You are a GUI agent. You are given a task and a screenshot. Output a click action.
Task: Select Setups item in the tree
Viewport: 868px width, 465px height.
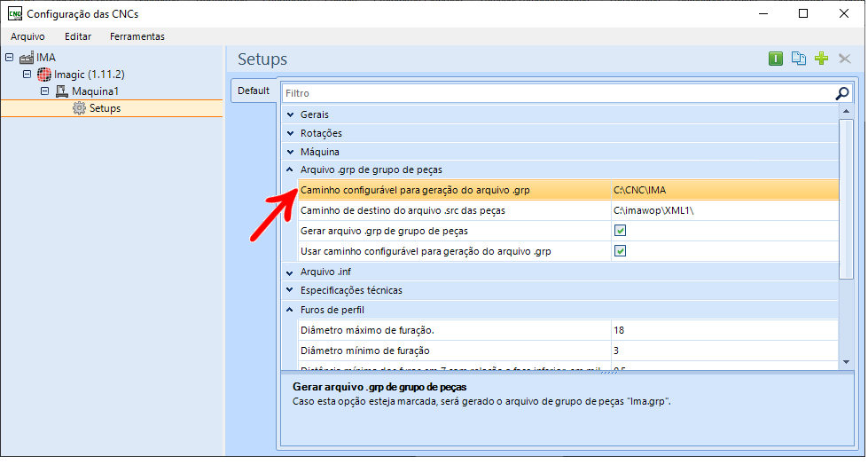tap(105, 108)
